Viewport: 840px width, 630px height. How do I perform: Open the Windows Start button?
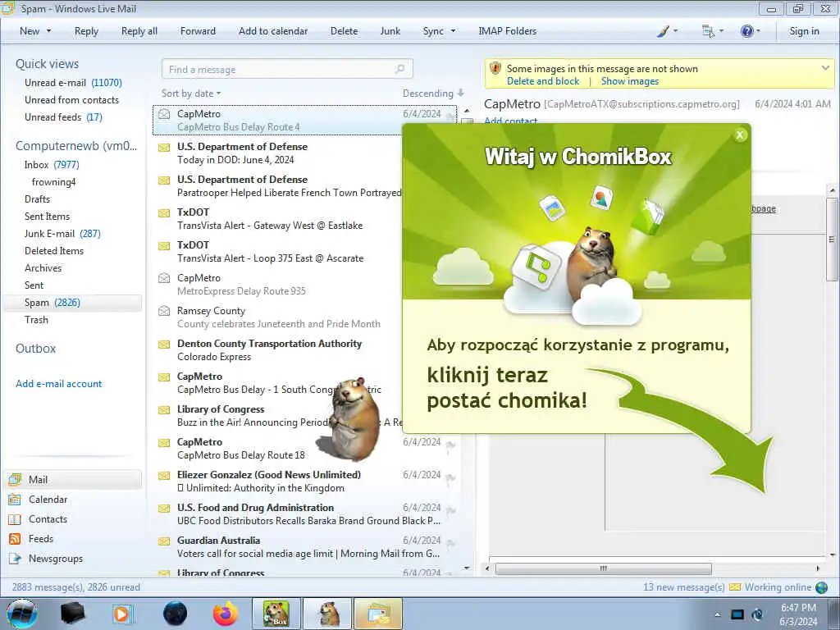21,614
